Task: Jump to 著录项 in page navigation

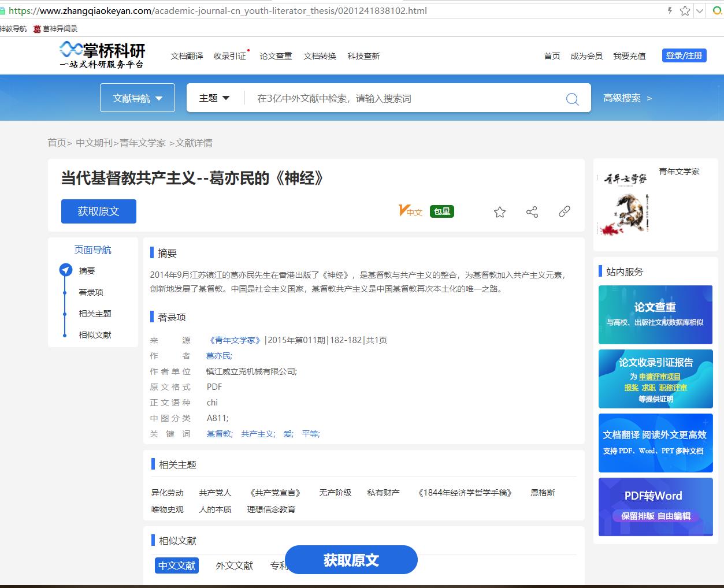Action: coord(91,292)
